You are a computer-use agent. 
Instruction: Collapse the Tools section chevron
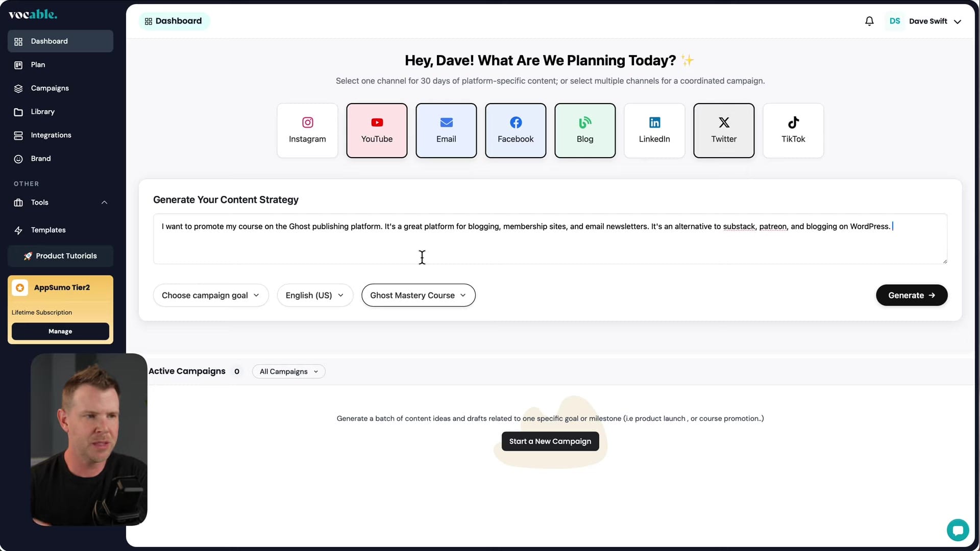[104, 203]
